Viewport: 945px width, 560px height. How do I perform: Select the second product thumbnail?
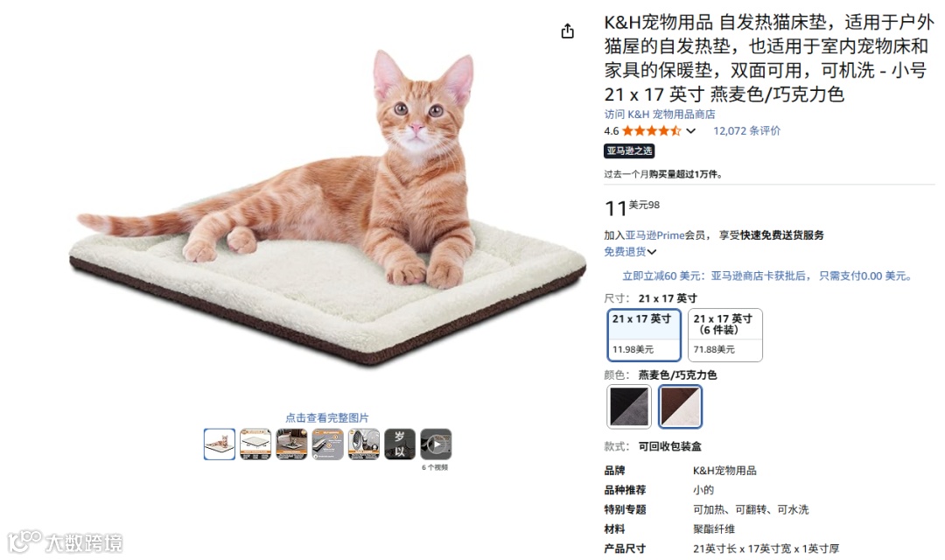click(255, 444)
